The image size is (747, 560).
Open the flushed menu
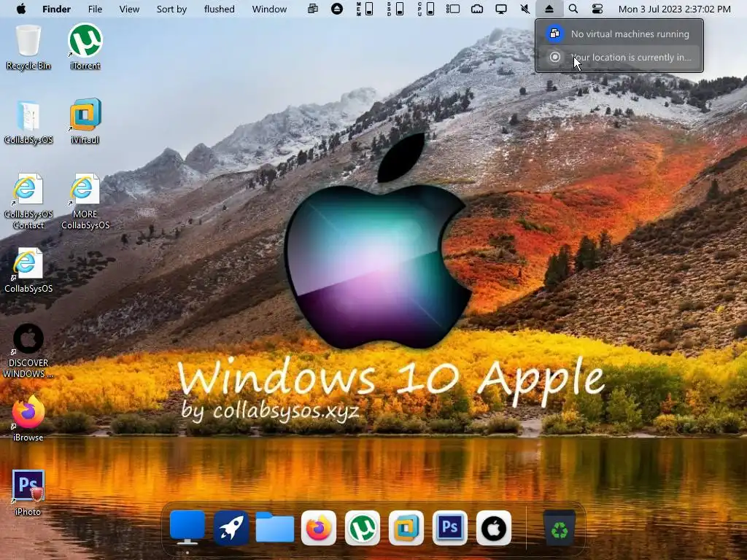(219, 9)
